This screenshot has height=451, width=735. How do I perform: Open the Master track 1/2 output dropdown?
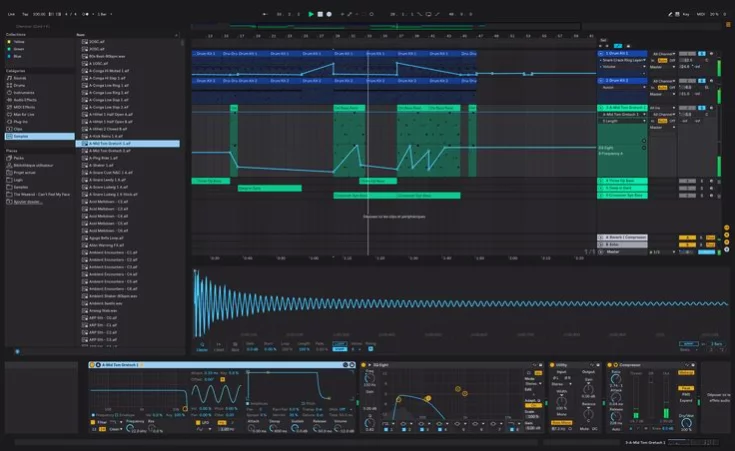click(x=663, y=252)
